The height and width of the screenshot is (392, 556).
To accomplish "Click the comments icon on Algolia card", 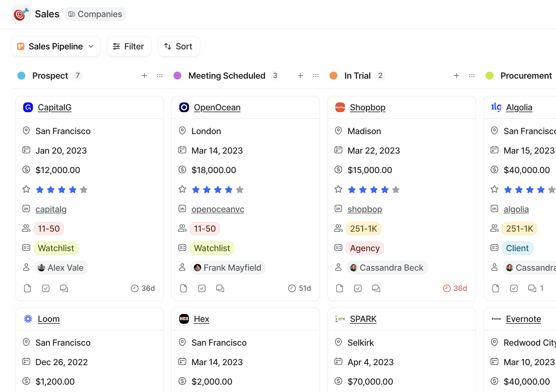I will click(x=532, y=288).
